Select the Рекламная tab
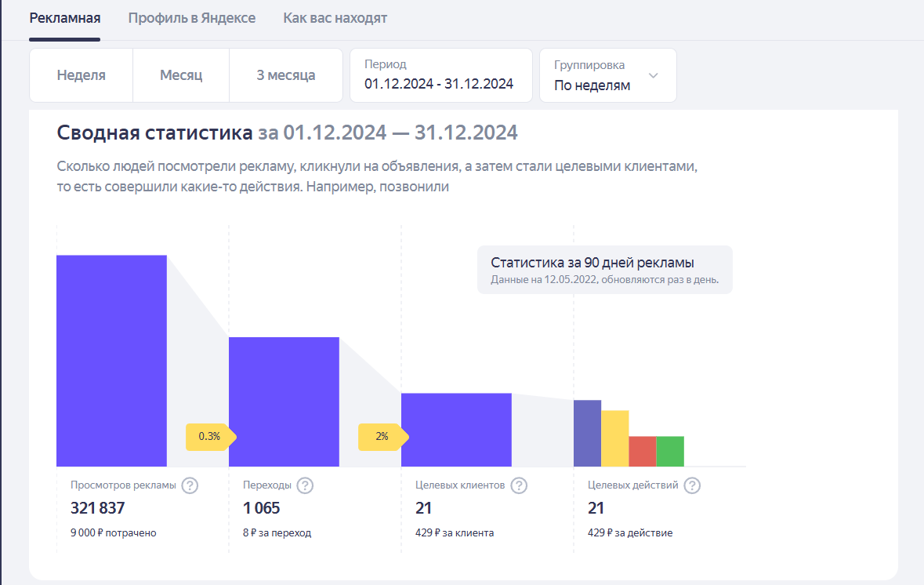 click(x=65, y=18)
